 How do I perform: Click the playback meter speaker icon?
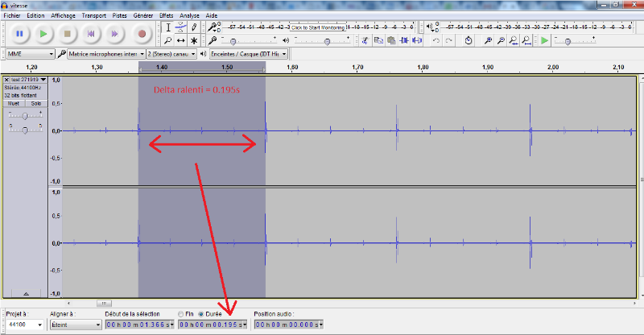[x=431, y=27]
